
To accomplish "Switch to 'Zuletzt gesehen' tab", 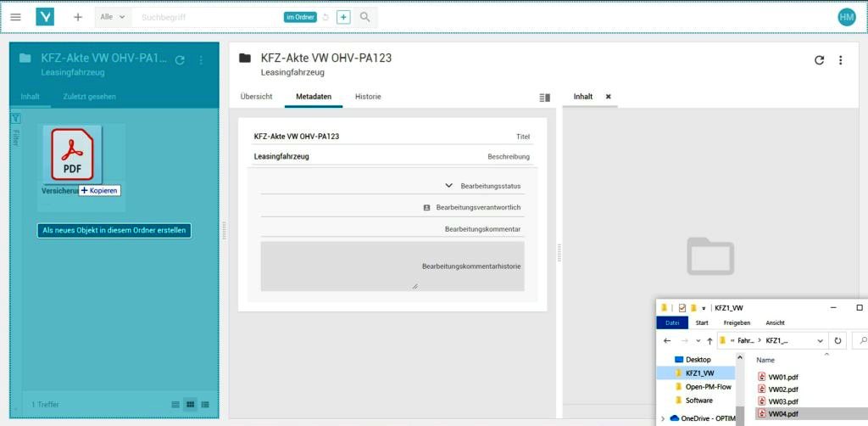I will click(x=90, y=97).
